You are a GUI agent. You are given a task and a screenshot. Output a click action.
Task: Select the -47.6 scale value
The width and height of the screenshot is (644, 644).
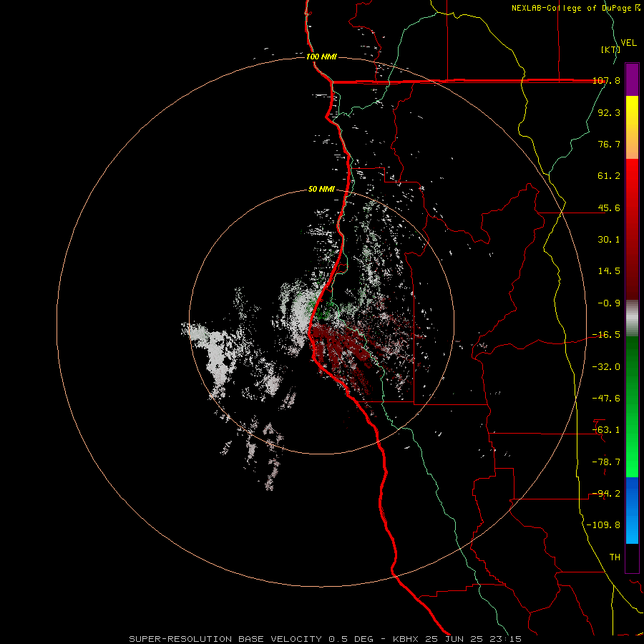[x=606, y=399]
